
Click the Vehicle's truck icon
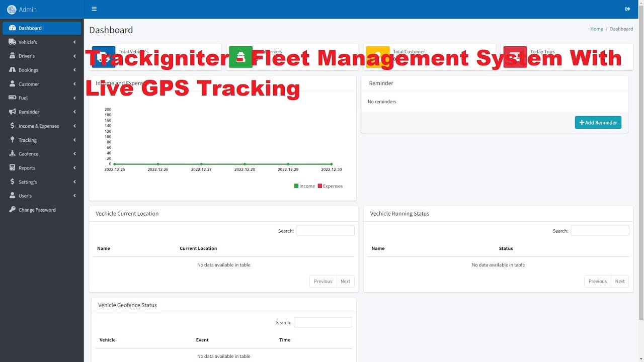pos(12,42)
